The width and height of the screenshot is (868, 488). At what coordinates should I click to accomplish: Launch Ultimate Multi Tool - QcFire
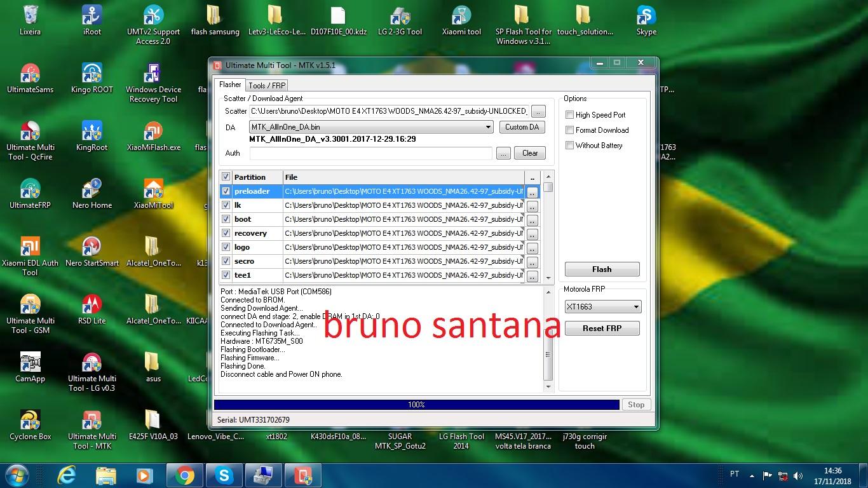[30, 140]
